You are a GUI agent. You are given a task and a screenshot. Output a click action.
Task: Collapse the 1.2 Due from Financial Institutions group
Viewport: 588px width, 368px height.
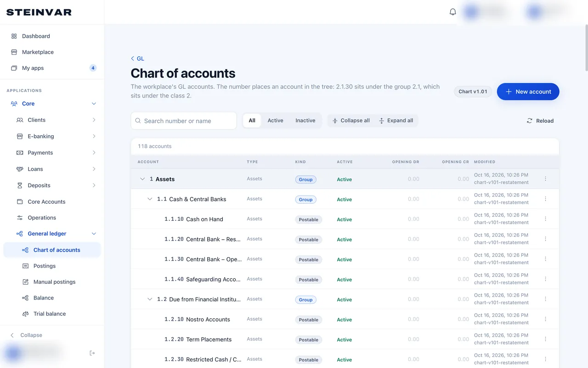click(x=150, y=299)
